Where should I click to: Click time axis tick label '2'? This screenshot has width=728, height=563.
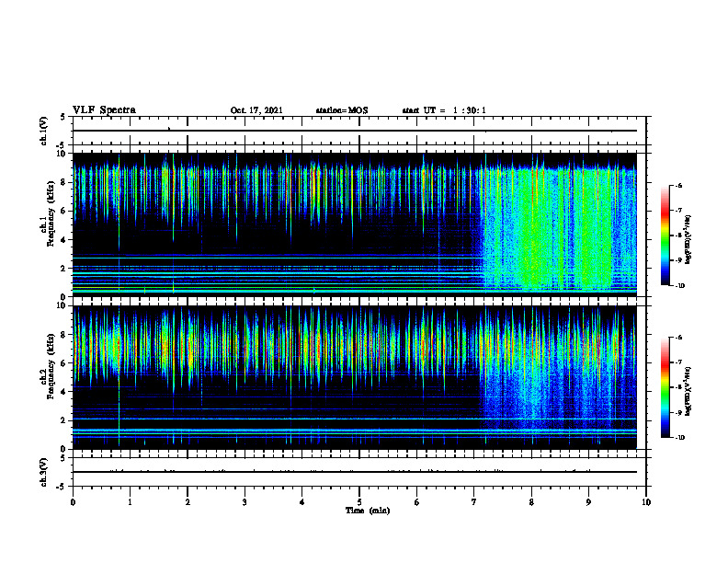click(x=188, y=502)
